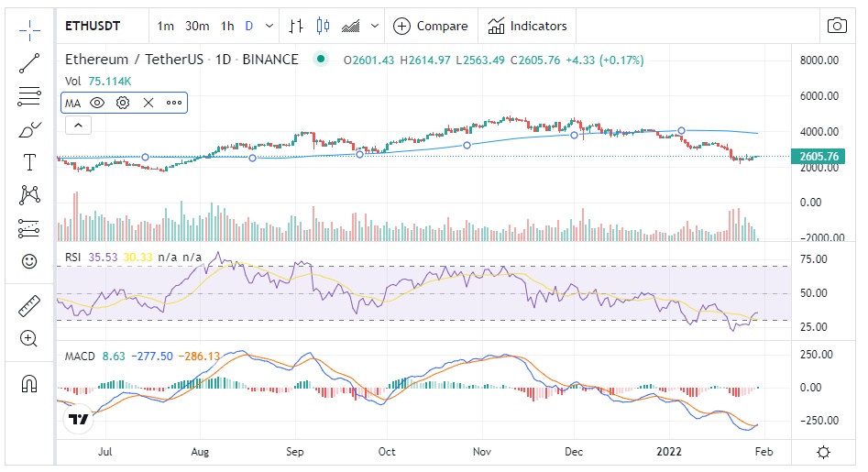Select the D daily timeframe

tap(249, 26)
